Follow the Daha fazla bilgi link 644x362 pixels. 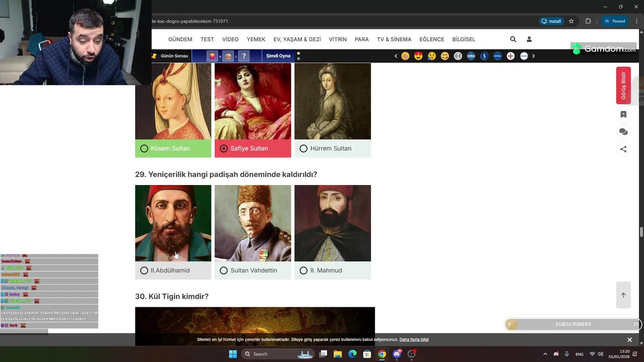[414, 340]
